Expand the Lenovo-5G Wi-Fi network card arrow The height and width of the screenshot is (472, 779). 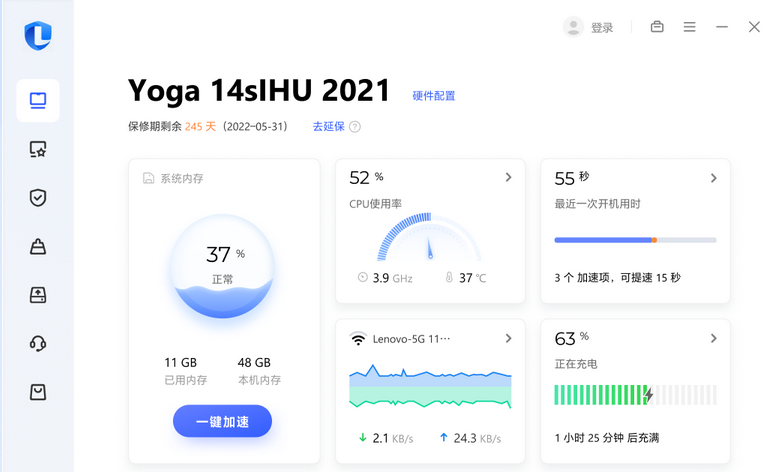(x=508, y=339)
